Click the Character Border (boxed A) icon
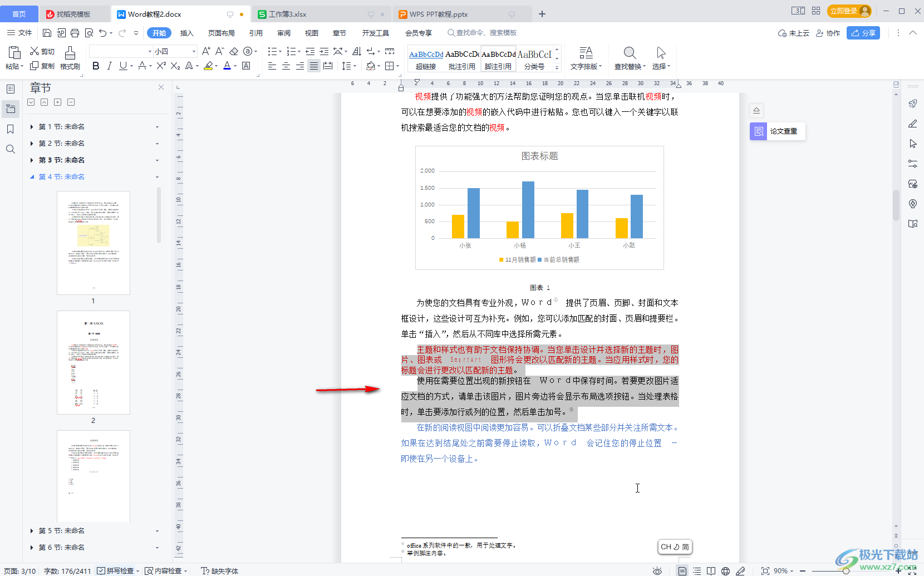Image resolution: width=924 pixels, height=576 pixels. (246, 66)
